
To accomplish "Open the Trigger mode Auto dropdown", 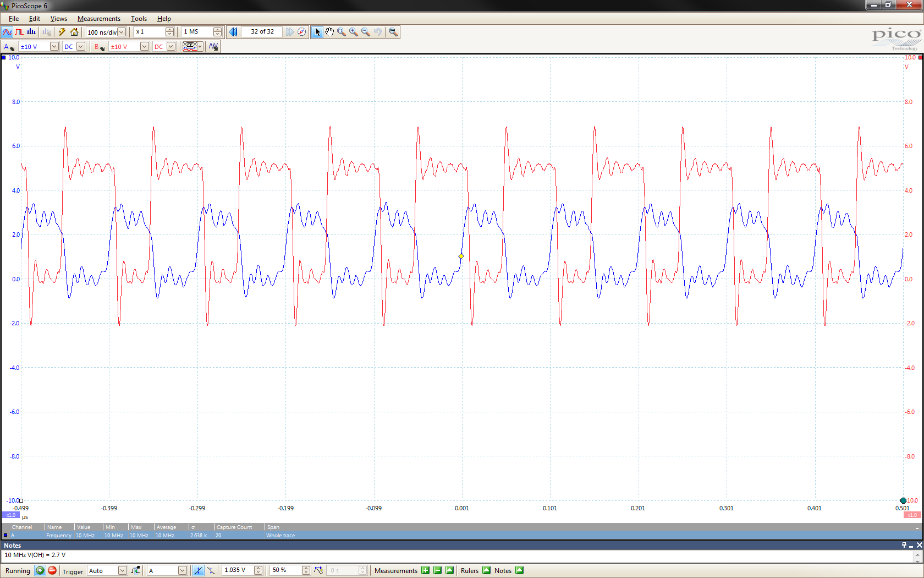I will click(x=122, y=570).
